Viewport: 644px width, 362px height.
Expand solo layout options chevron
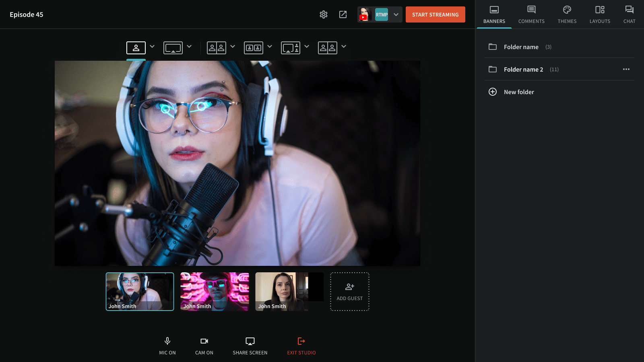tap(152, 46)
